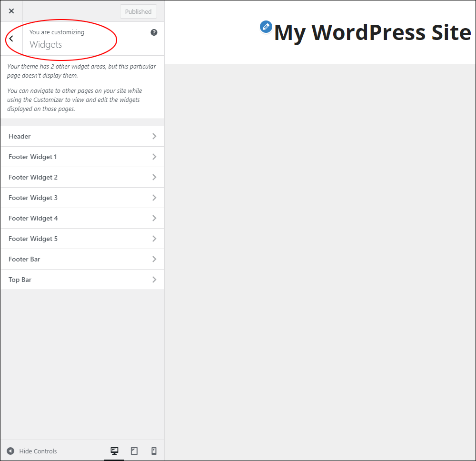Click the Published button
The height and width of the screenshot is (461, 476).
click(x=139, y=11)
